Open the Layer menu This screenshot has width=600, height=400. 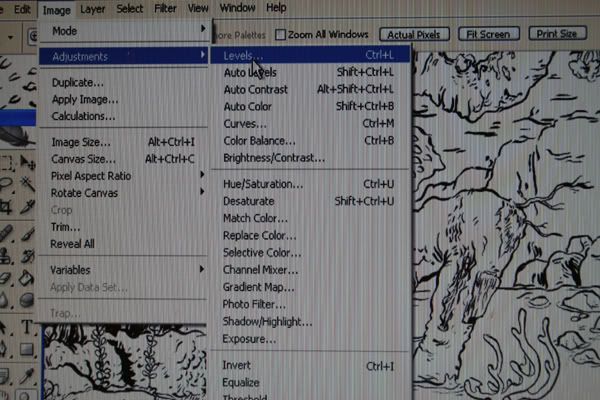(x=92, y=9)
